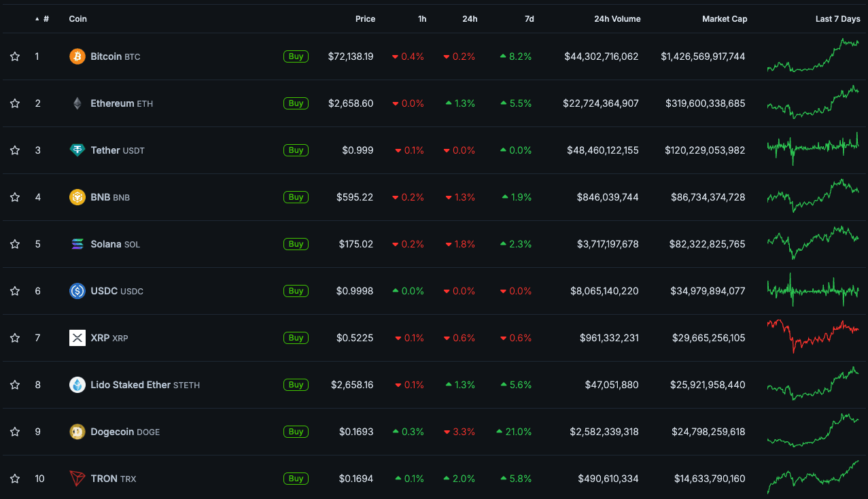View the XRP coin page

click(x=109, y=338)
